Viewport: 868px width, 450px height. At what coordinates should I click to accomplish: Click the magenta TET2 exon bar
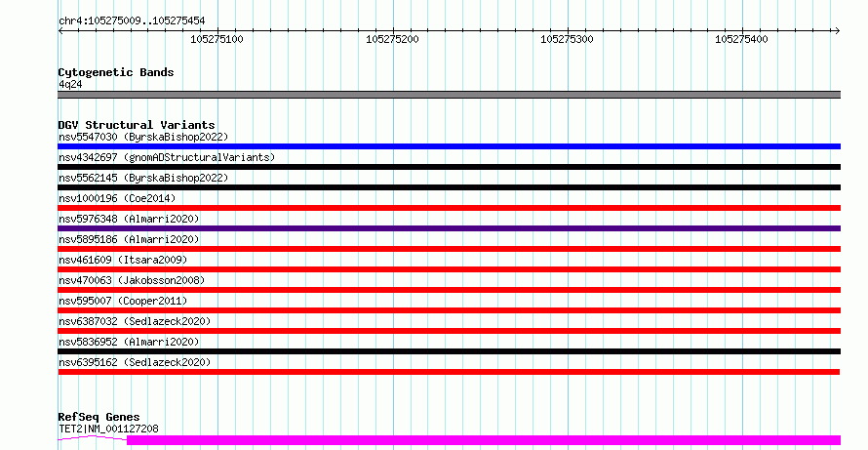[x=484, y=440]
